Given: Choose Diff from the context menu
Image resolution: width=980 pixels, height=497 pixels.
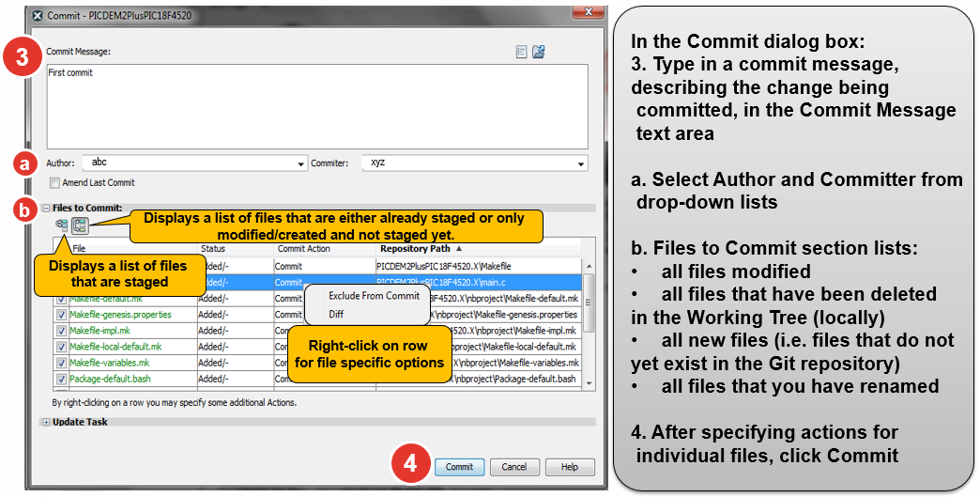Looking at the screenshot, I should (336, 314).
